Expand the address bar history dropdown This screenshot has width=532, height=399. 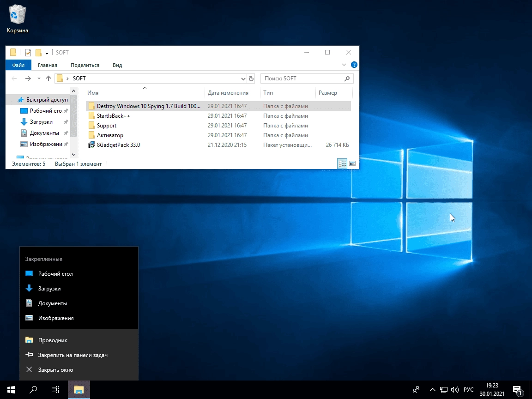[243, 79]
